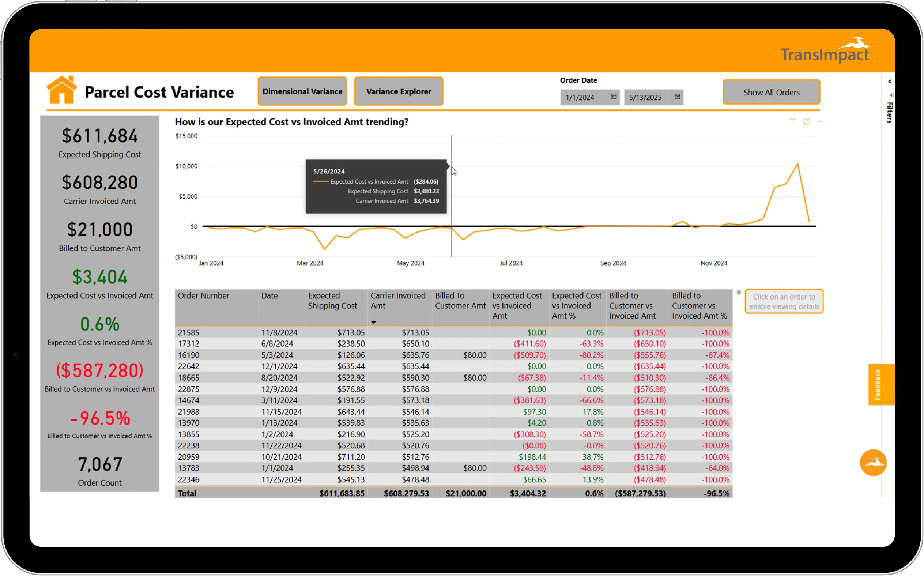Click the chart's filter icon

[x=793, y=121]
